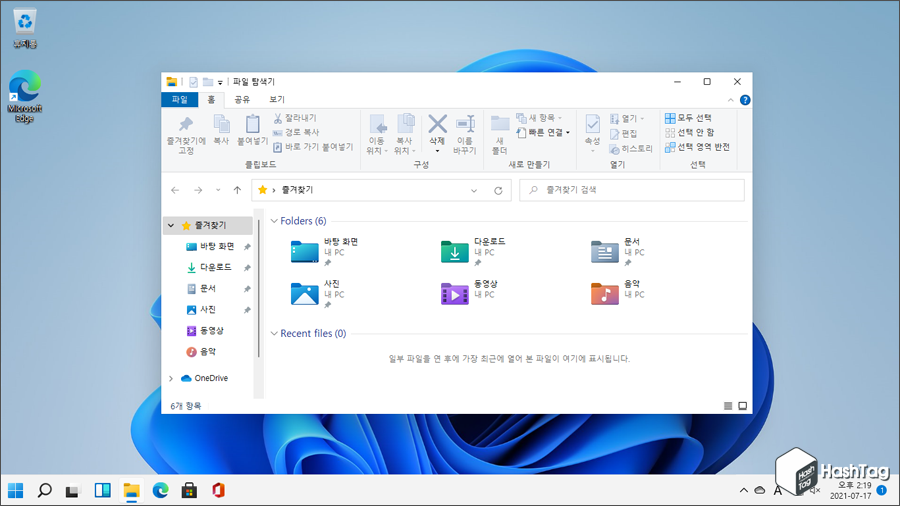Click the 새 폴더 icon
The height and width of the screenshot is (506, 900).
(500, 124)
